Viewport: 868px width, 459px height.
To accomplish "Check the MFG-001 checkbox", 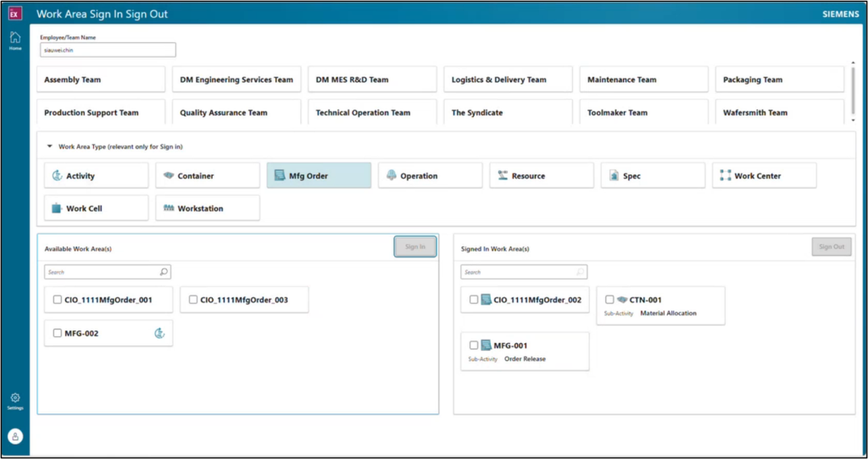I will pyautogui.click(x=473, y=346).
